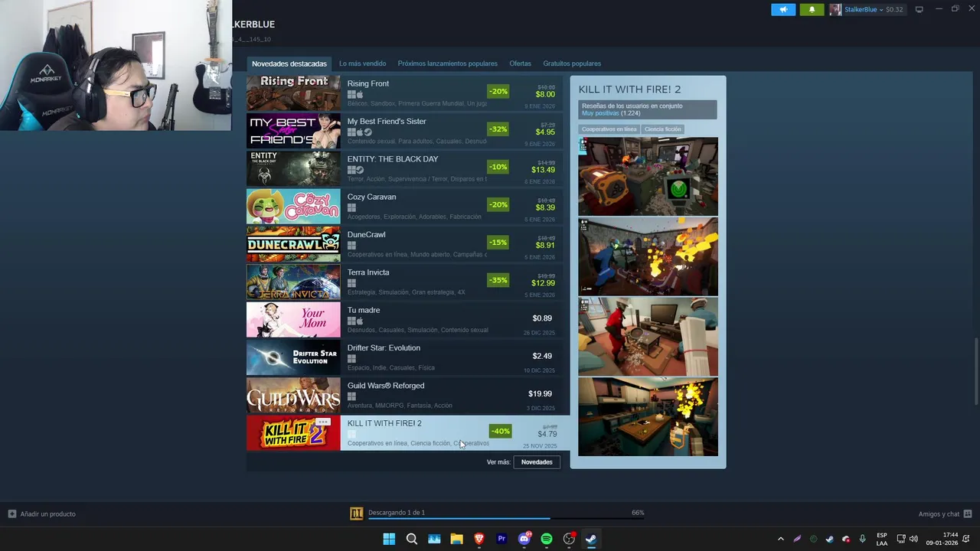Click the KILL IT WITH FIRE! 2 panel heading
Image resolution: width=980 pixels, height=551 pixels.
(x=629, y=90)
